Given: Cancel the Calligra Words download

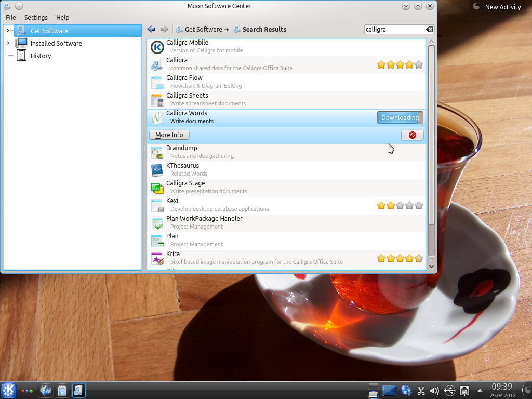Looking at the screenshot, I should point(412,135).
